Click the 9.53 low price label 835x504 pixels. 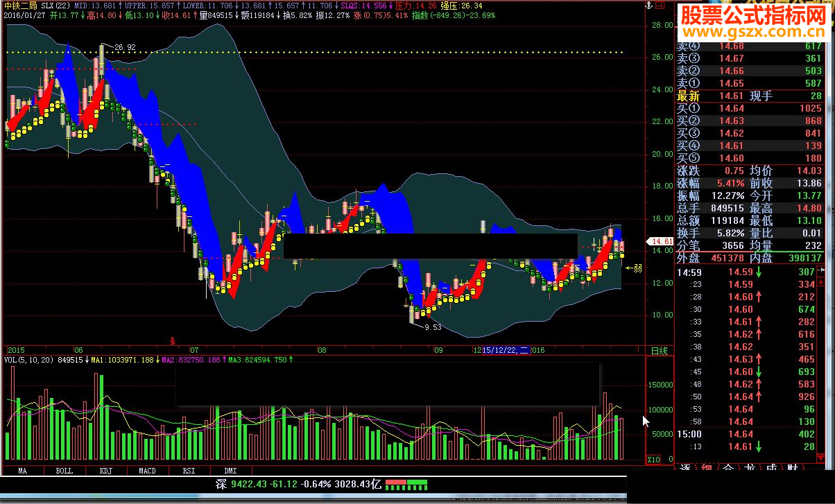[433, 327]
